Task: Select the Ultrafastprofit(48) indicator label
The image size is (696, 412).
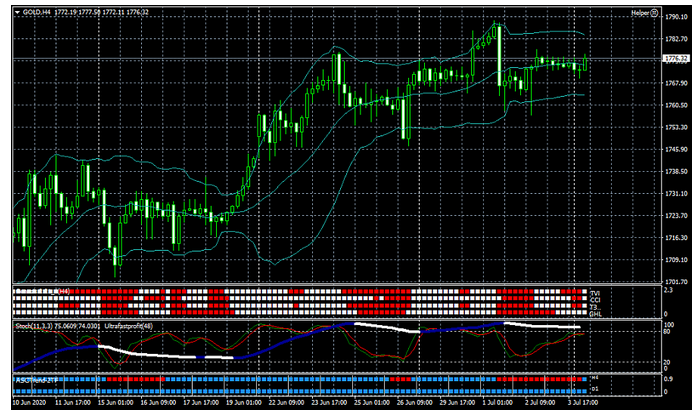Action: 130,325
